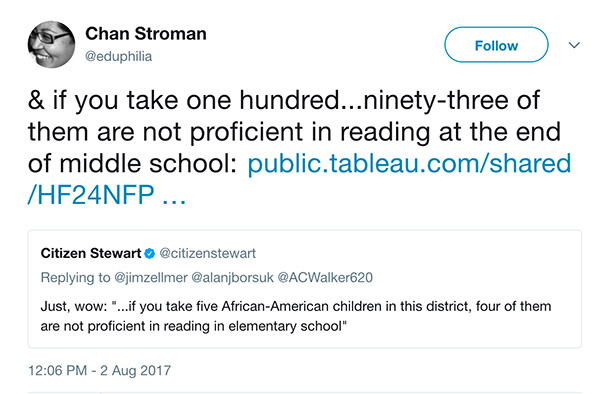This screenshot has width=600, height=394.
Task: Click the quoted tweet's second line about elementary school
Action: pos(194,326)
